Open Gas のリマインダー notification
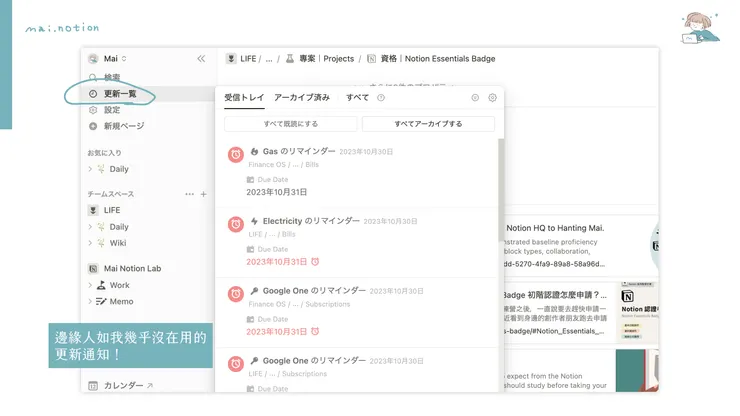This screenshot has height=416, width=740. click(299, 151)
